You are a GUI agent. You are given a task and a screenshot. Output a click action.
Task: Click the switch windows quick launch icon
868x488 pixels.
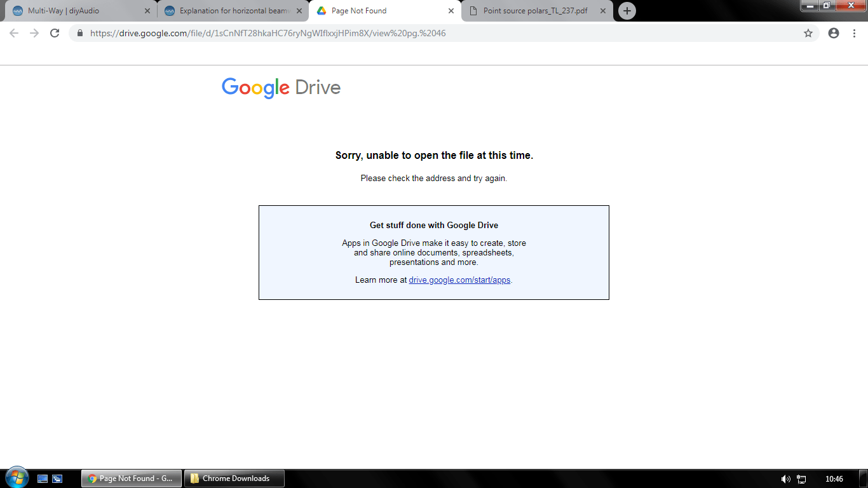[57, 478]
